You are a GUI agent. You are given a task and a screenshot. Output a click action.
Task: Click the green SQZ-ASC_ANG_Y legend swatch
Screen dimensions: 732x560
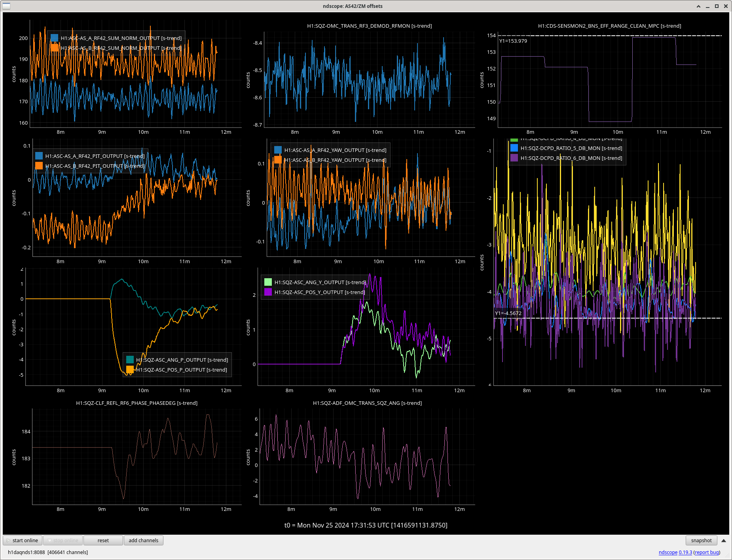(x=268, y=282)
